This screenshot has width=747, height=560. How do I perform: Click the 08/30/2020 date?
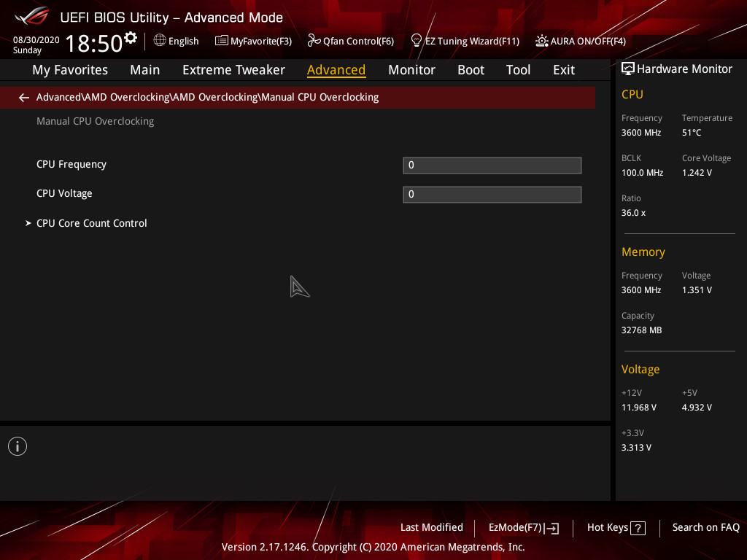[36, 40]
